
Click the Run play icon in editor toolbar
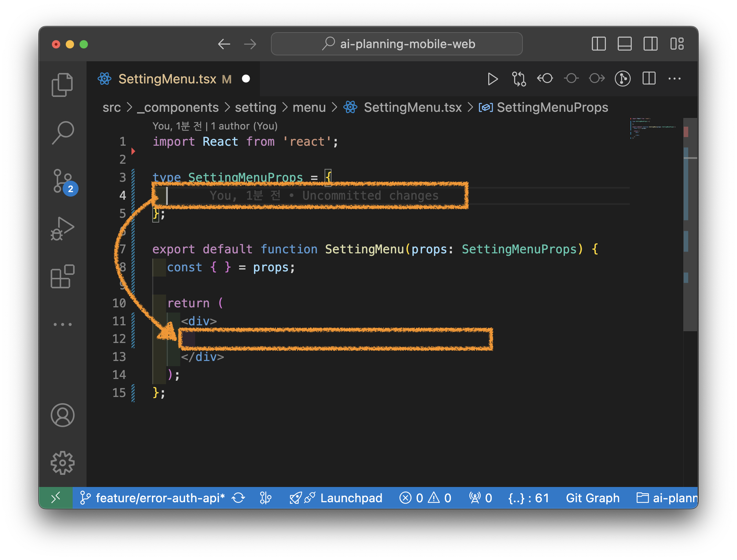pyautogui.click(x=492, y=79)
